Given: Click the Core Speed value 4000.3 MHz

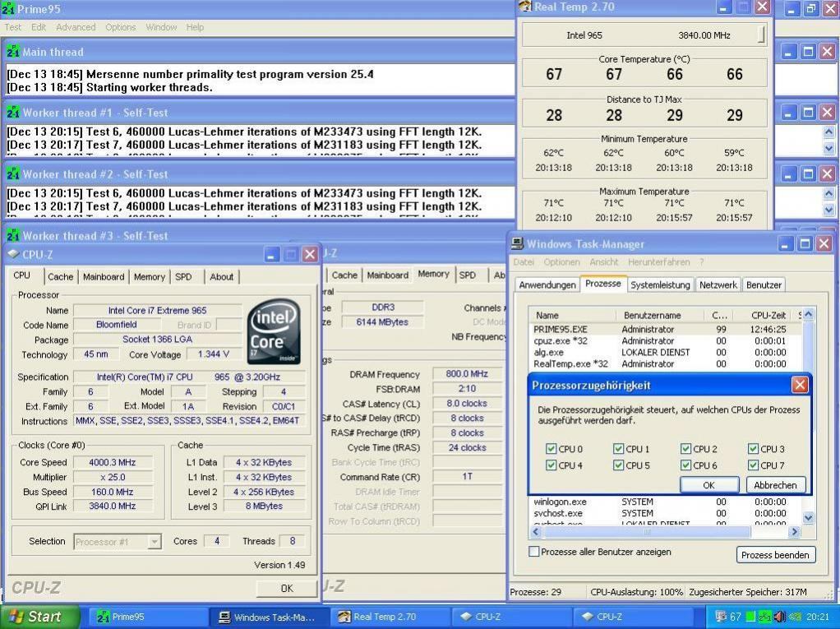Looking at the screenshot, I should (x=113, y=462).
